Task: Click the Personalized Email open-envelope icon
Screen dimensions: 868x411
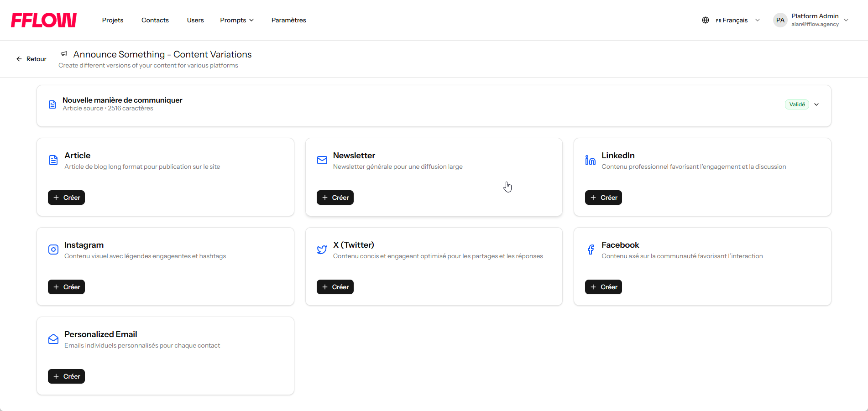Action: click(x=53, y=339)
